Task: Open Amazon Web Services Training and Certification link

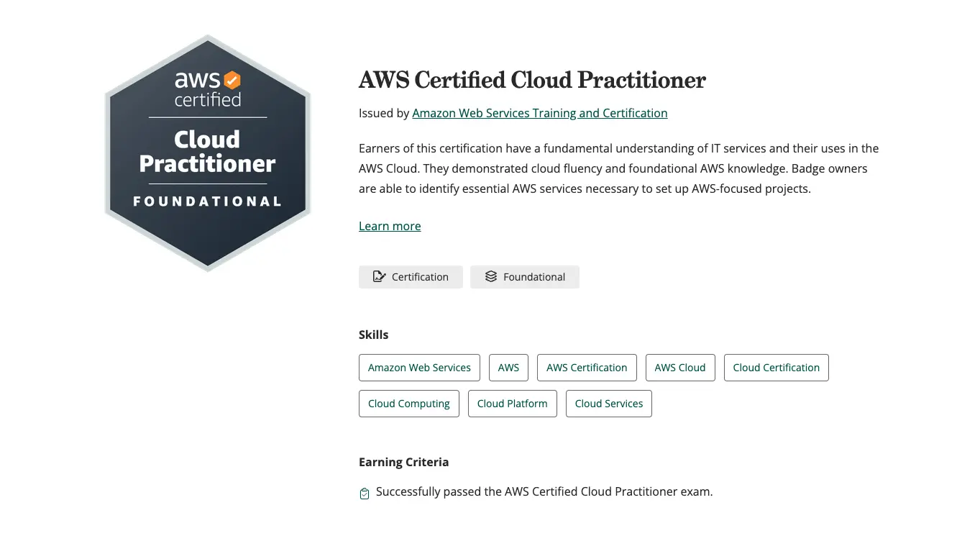Action: 539,113
